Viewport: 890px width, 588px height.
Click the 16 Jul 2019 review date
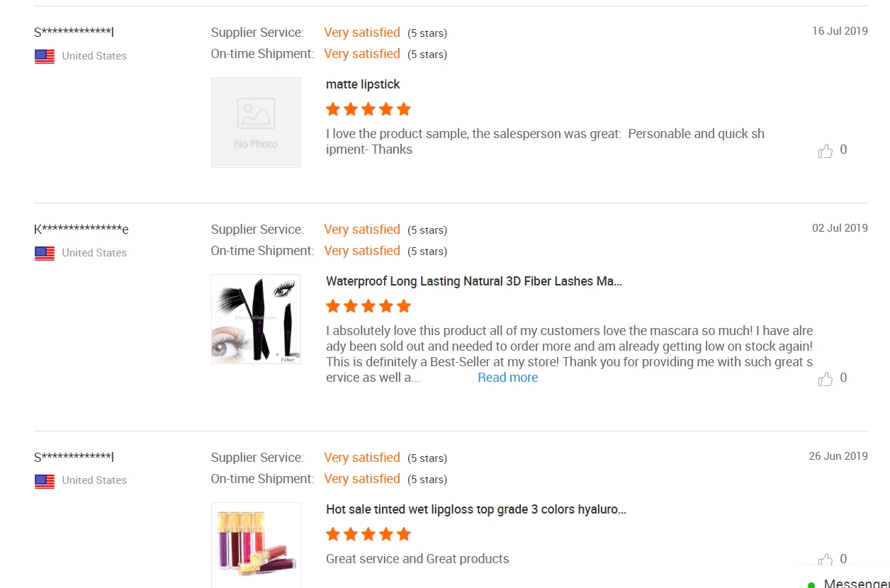click(840, 31)
